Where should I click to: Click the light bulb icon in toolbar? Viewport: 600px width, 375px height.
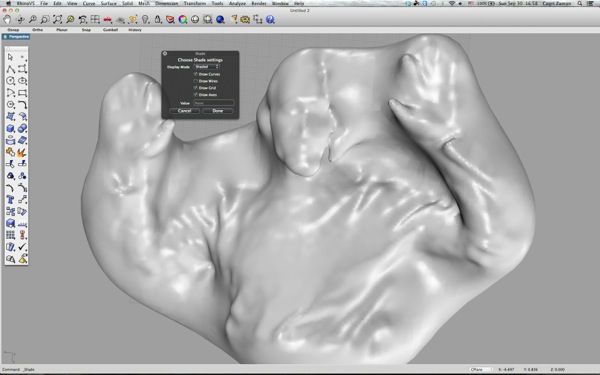pos(145,20)
